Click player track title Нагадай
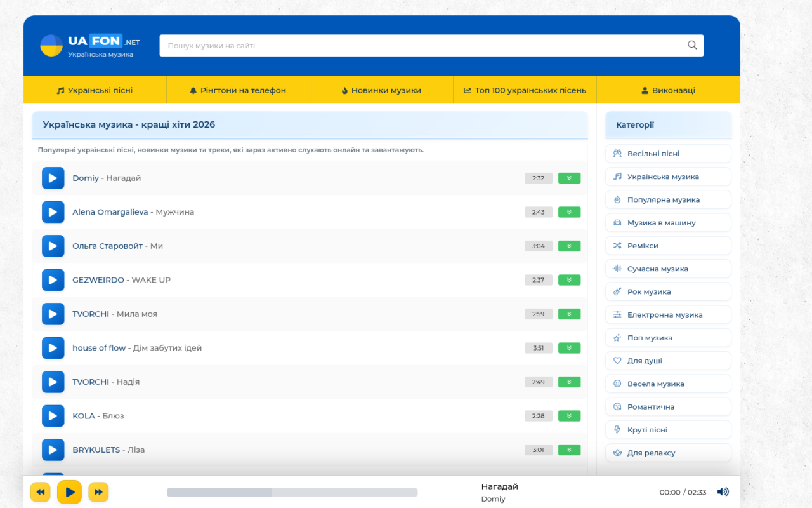 tap(500, 486)
